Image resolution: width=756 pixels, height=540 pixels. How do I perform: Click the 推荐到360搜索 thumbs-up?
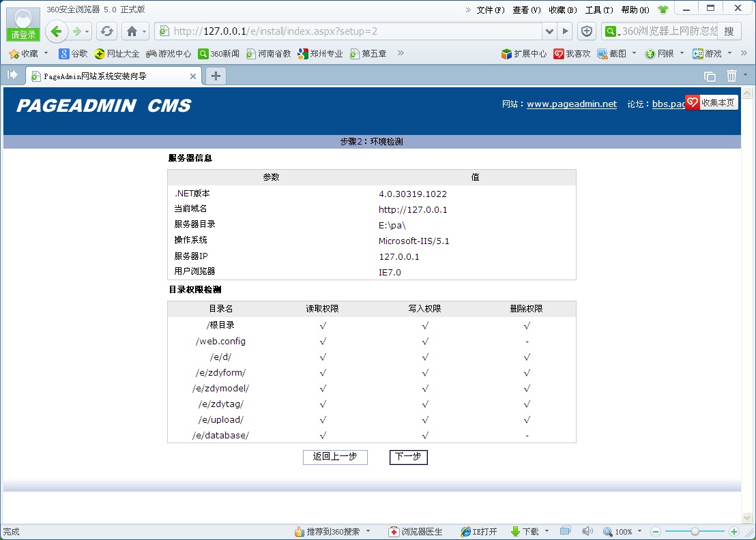click(x=328, y=531)
